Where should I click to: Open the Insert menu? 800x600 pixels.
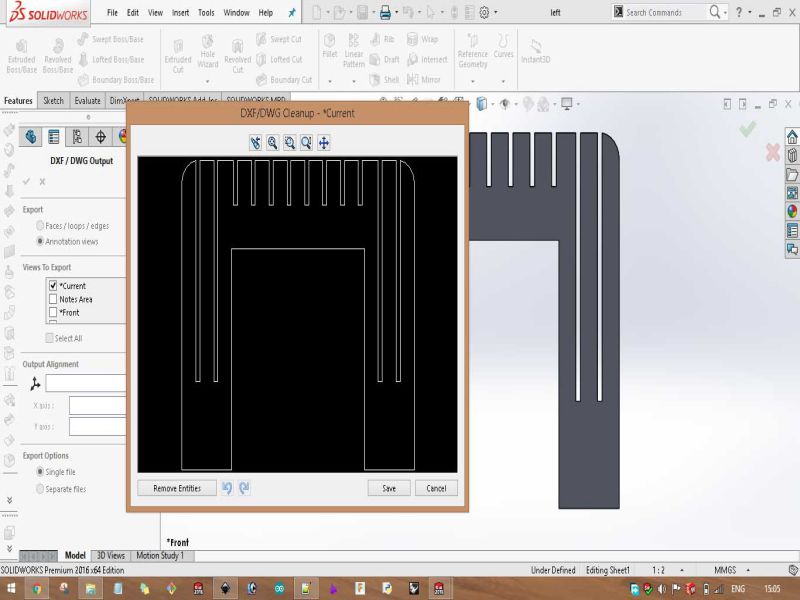[x=180, y=13]
